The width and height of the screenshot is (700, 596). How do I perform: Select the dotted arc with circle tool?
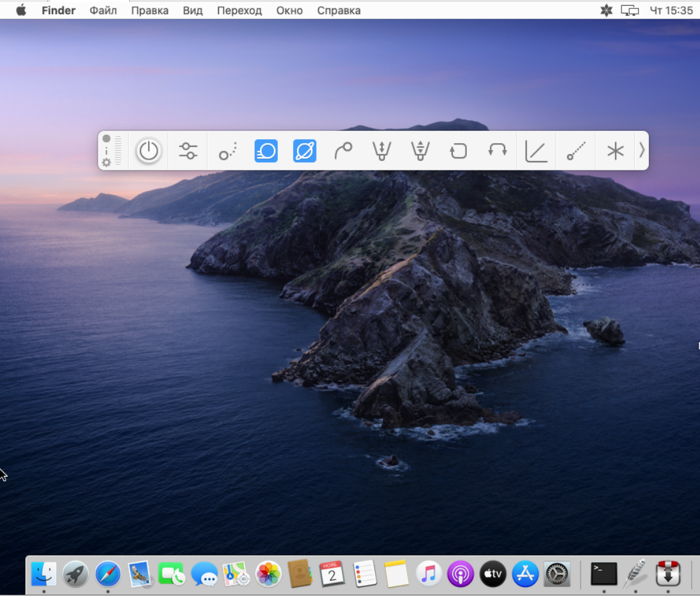[227, 151]
